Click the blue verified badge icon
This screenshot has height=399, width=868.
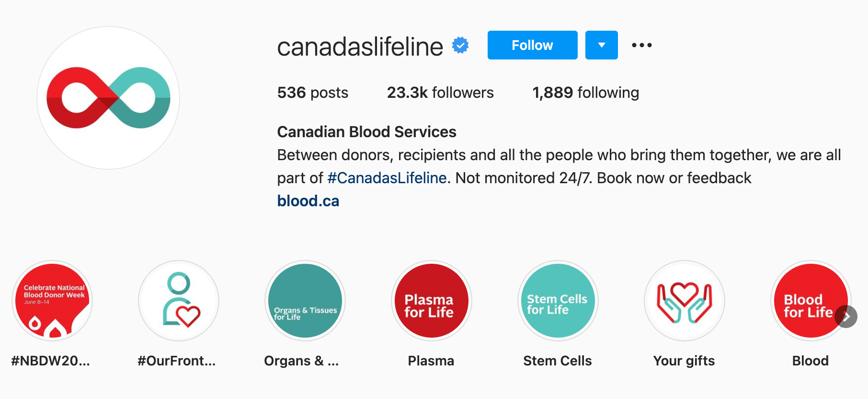click(460, 46)
